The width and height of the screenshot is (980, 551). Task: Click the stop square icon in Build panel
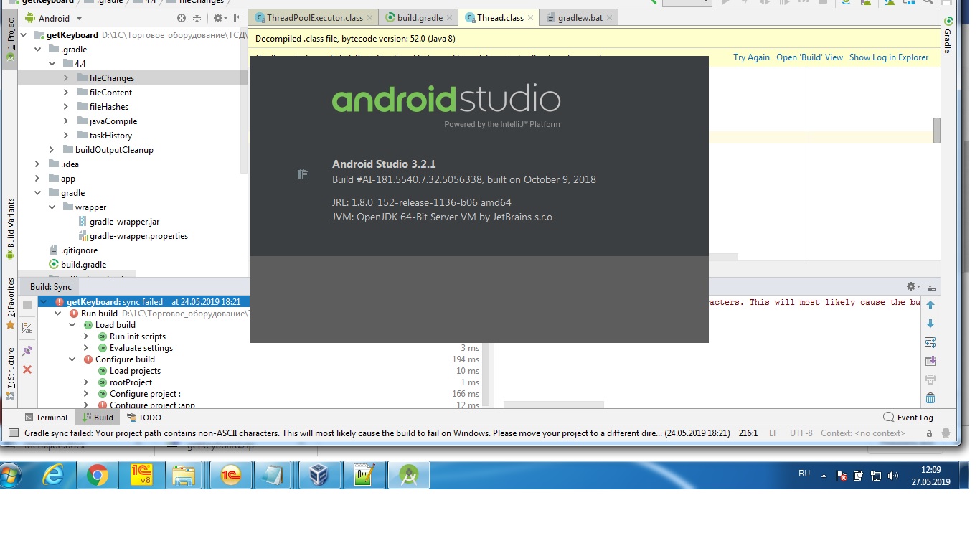(27, 305)
